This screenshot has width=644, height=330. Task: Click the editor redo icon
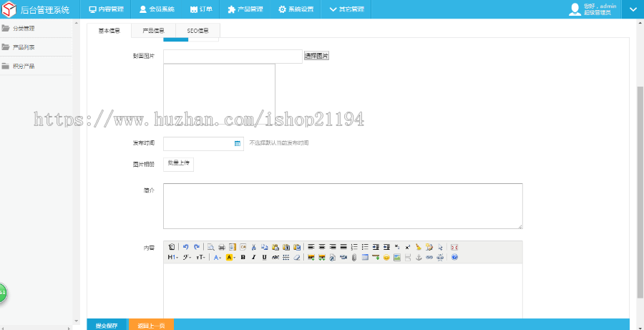197,247
